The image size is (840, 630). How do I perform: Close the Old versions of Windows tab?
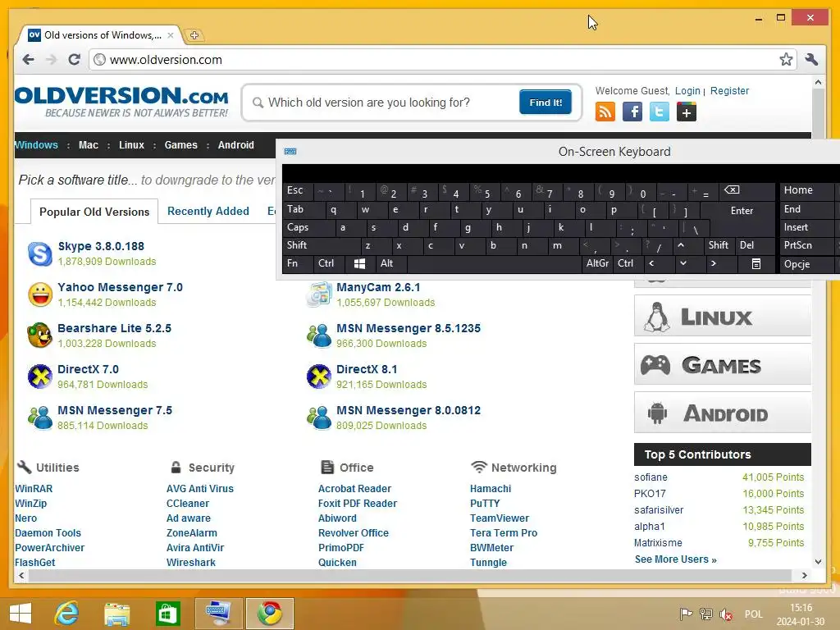click(171, 35)
